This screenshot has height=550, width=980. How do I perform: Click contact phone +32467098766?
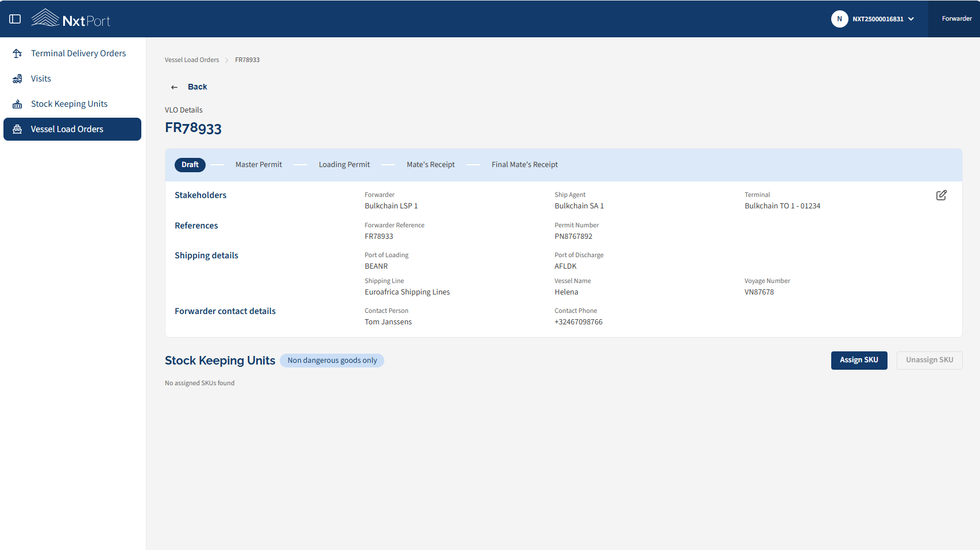[x=578, y=322]
